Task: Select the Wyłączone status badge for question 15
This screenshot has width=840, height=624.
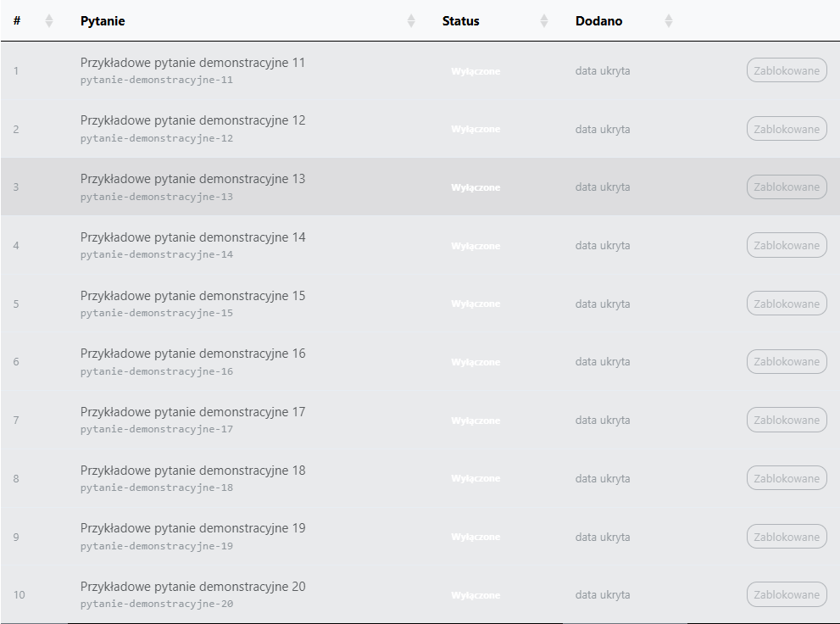Action: [476, 304]
